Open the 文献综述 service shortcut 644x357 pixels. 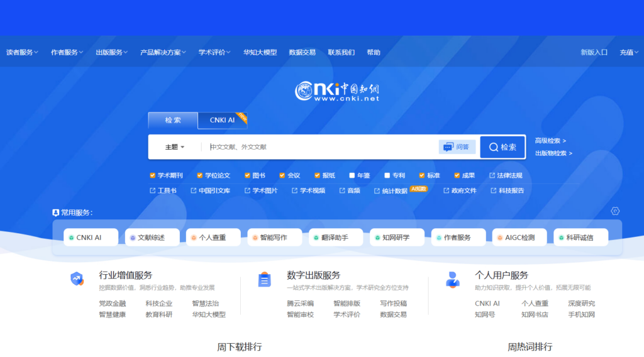tap(152, 238)
